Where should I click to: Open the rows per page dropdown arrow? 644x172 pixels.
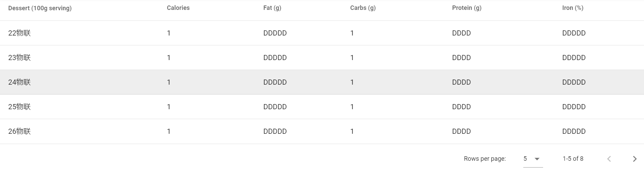point(537,159)
